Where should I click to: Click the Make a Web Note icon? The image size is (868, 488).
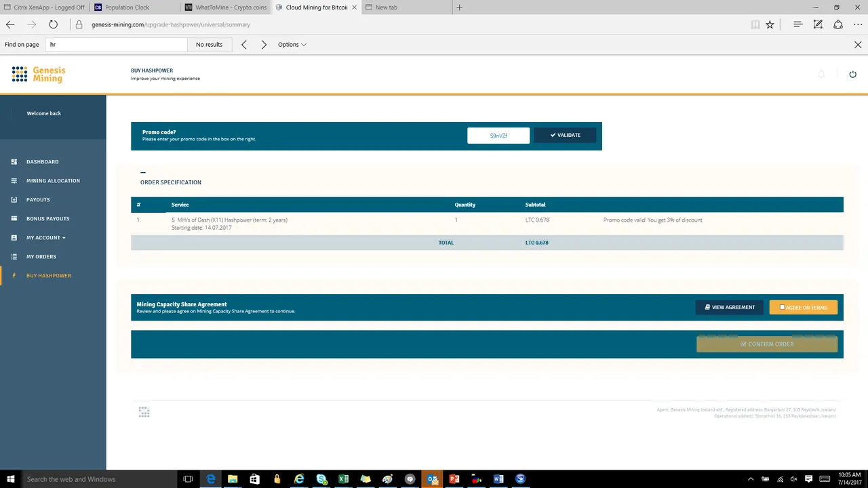818,24
